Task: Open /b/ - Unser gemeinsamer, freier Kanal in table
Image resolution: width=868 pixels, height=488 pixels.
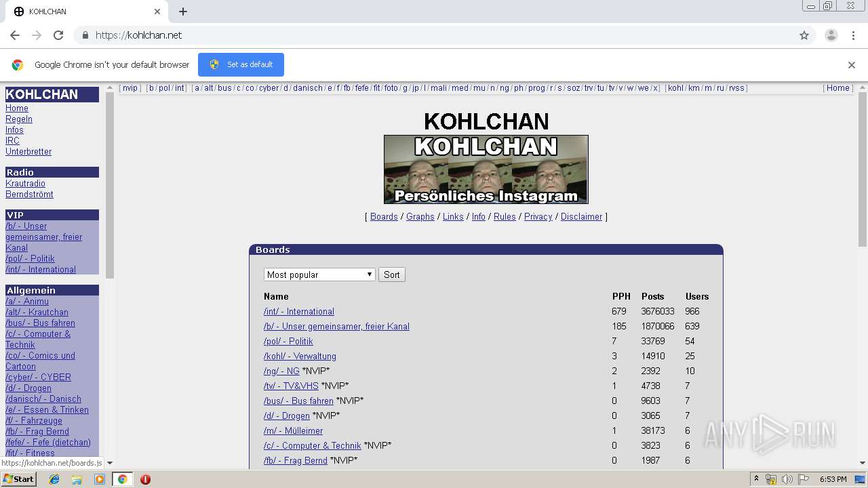Action: 336,327
